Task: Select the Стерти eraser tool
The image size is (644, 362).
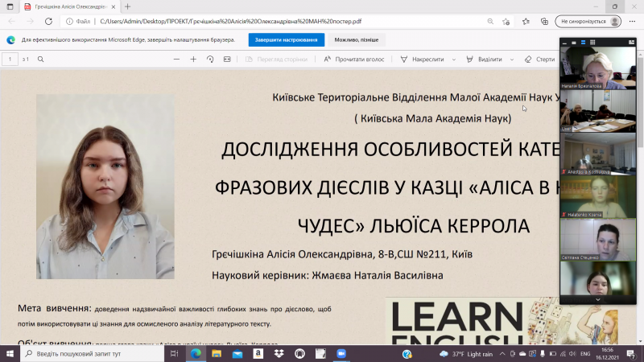Action: tap(539, 59)
